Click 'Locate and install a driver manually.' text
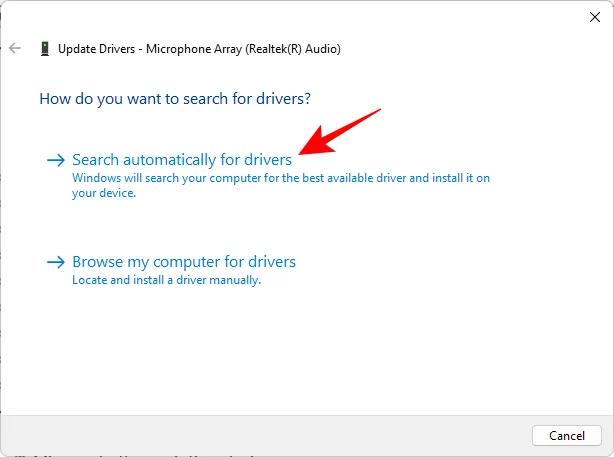Screen dimensions: 614x457 pyautogui.click(x=166, y=280)
